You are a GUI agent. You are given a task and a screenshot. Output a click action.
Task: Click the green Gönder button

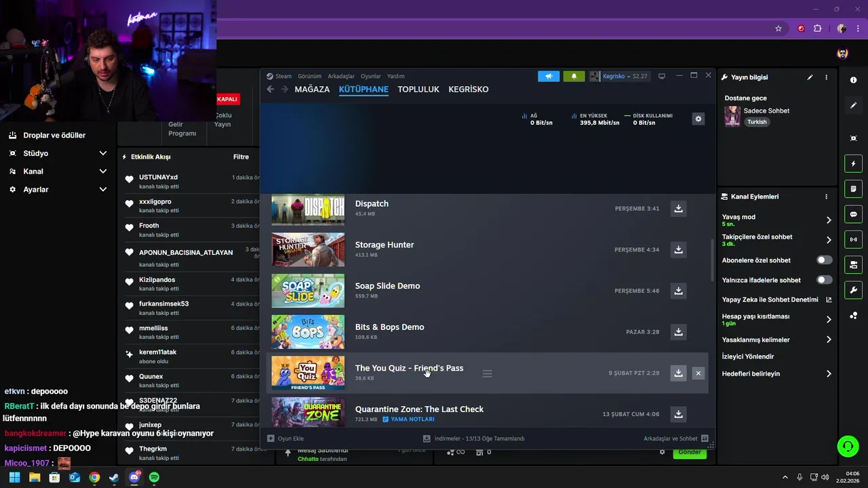pyautogui.click(x=690, y=452)
